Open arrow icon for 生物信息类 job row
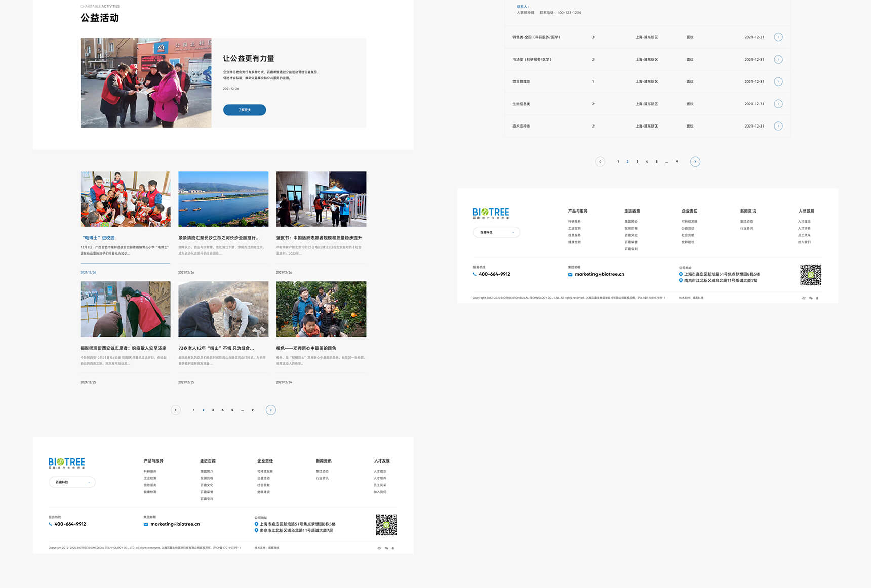 (778, 104)
